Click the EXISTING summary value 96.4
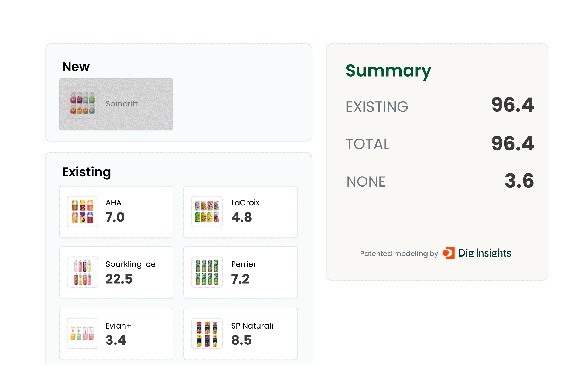The height and width of the screenshot is (366, 588). pyautogui.click(x=512, y=105)
